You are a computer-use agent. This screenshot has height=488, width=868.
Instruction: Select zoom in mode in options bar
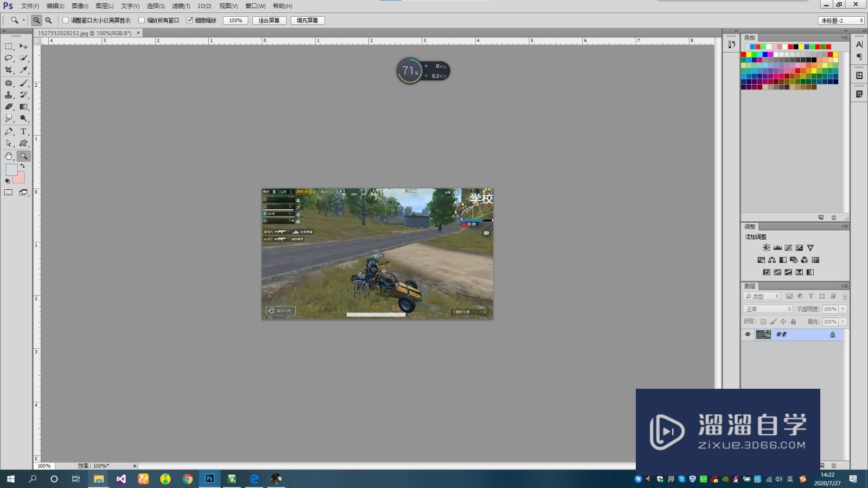36,20
